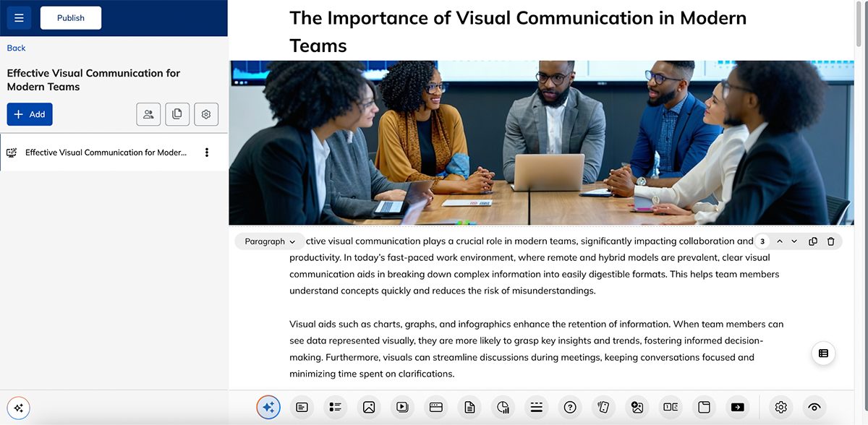
Task: Open the Paragraph style dropdown
Action: coord(270,241)
